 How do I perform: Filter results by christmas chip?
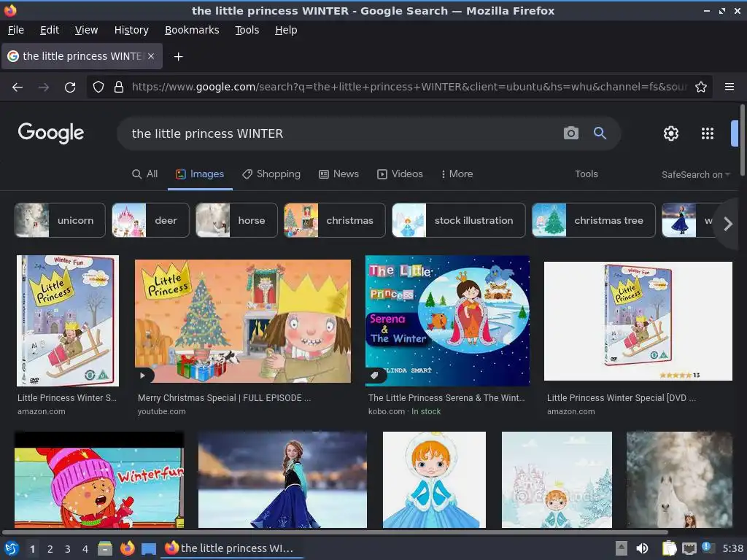coord(334,220)
